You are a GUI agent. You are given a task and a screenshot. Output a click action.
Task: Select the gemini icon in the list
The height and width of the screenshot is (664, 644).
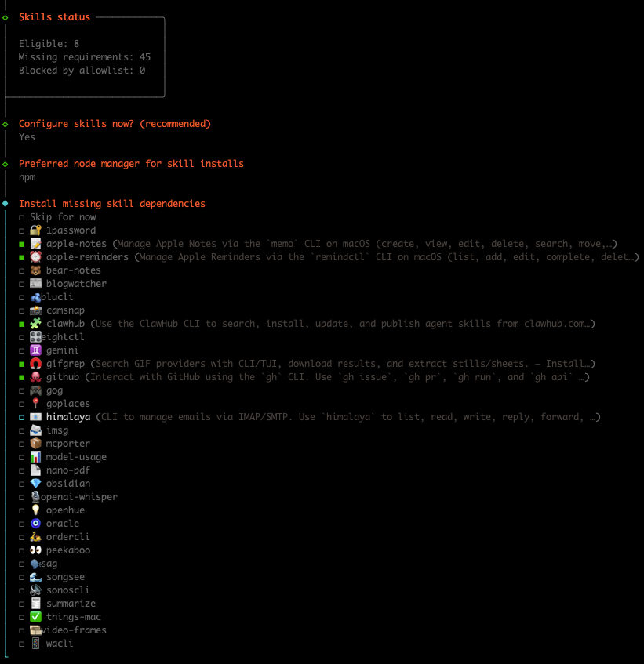[x=35, y=350]
